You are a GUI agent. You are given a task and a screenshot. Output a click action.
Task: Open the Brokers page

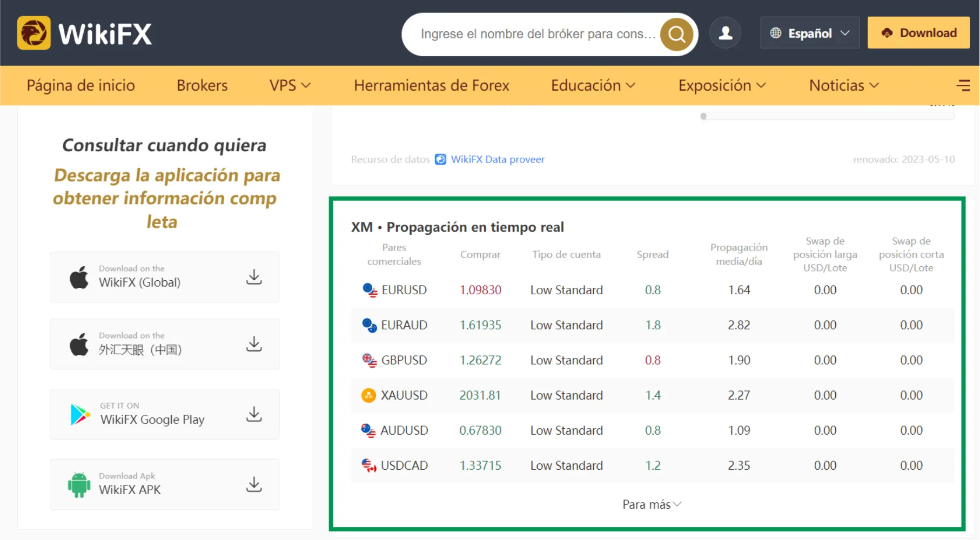click(202, 85)
